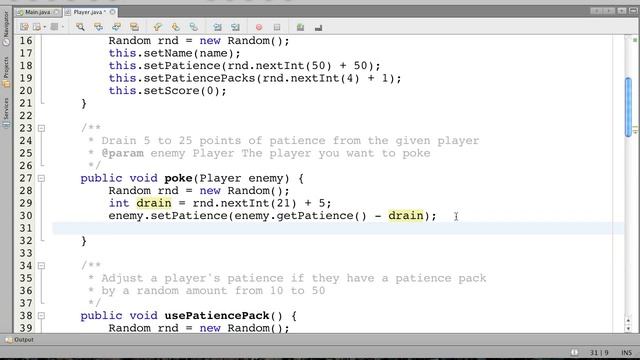Click the 31 | 9 cursor position indicator

(x=599, y=353)
